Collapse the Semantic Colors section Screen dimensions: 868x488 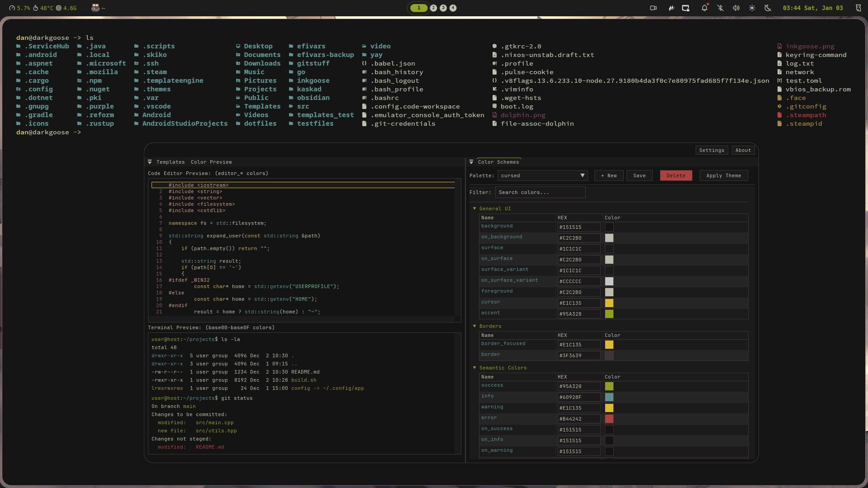click(474, 368)
